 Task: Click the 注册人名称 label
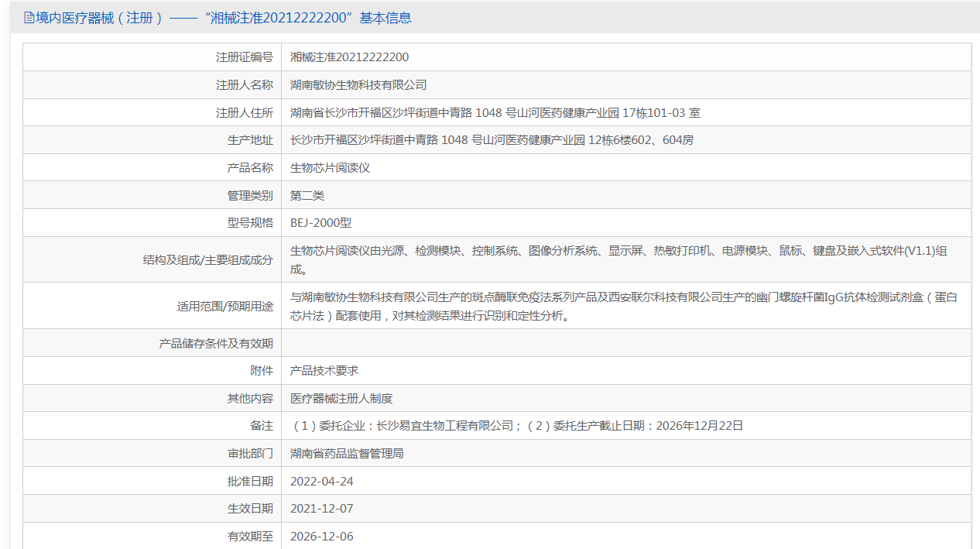245,85
